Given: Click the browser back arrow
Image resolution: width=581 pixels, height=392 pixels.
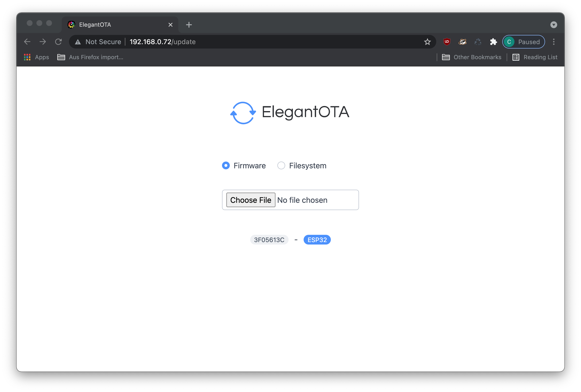Looking at the screenshot, I should click(x=27, y=42).
